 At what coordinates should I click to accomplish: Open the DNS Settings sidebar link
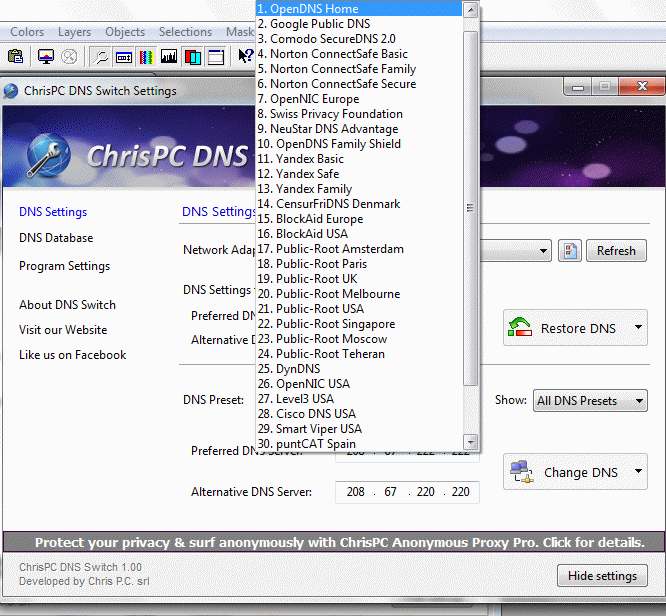point(53,212)
